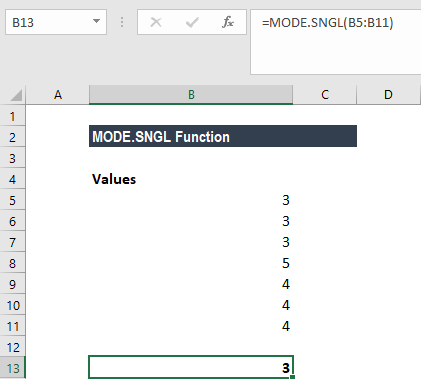This screenshot has width=421, height=379.
Task: Click result cell B13 showing bold 3
Action: 191,367
